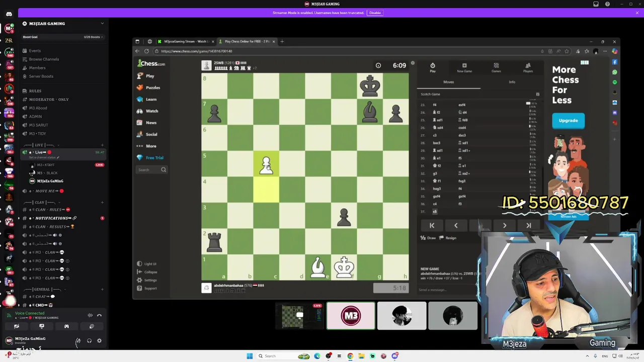Select M3-KTAYF live stream thumbnail
This screenshot has height=362, width=644.
click(x=300, y=316)
